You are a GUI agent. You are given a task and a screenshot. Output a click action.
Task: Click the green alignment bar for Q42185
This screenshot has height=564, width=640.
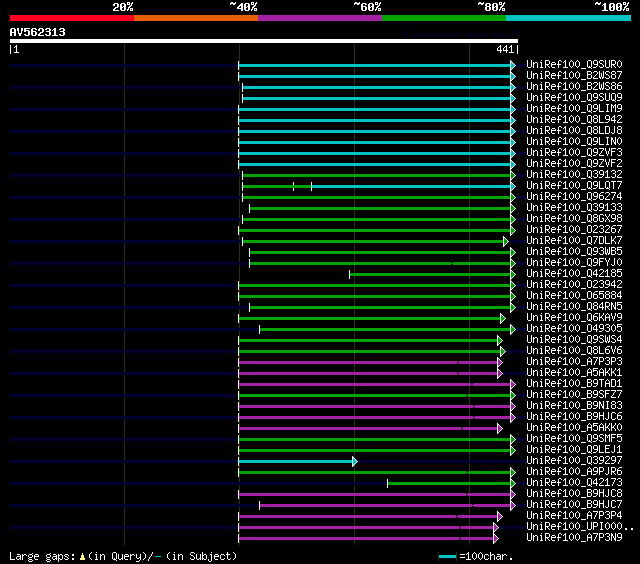point(430,274)
